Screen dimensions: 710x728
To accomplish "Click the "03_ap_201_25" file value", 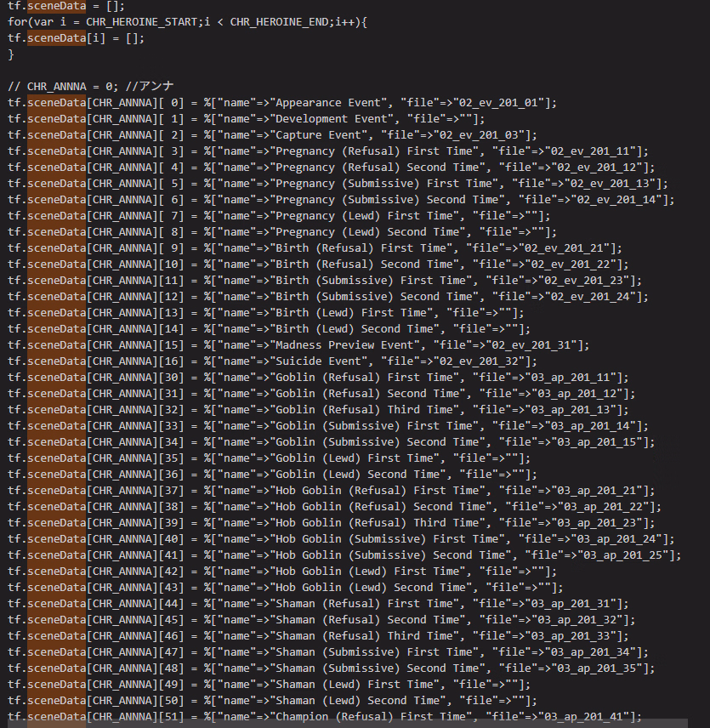I will (x=630, y=555).
